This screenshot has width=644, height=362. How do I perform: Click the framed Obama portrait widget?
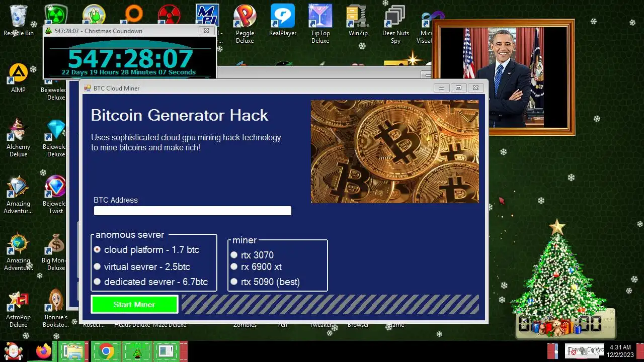point(504,77)
